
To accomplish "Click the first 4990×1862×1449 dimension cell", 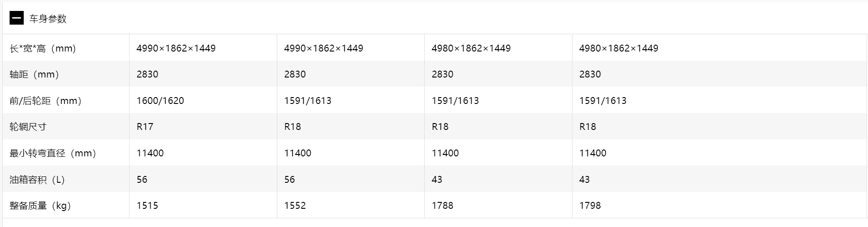I will pyautogui.click(x=176, y=48).
